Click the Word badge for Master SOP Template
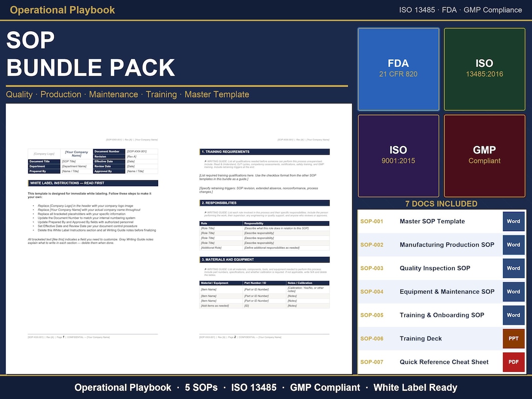532x399 pixels. click(x=513, y=221)
